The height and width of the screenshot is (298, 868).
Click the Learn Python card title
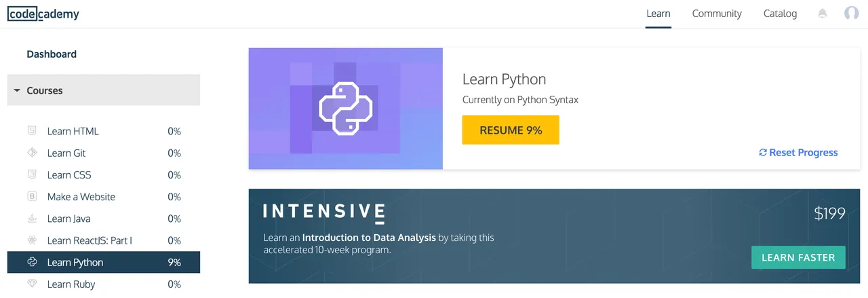click(x=504, y=79)
